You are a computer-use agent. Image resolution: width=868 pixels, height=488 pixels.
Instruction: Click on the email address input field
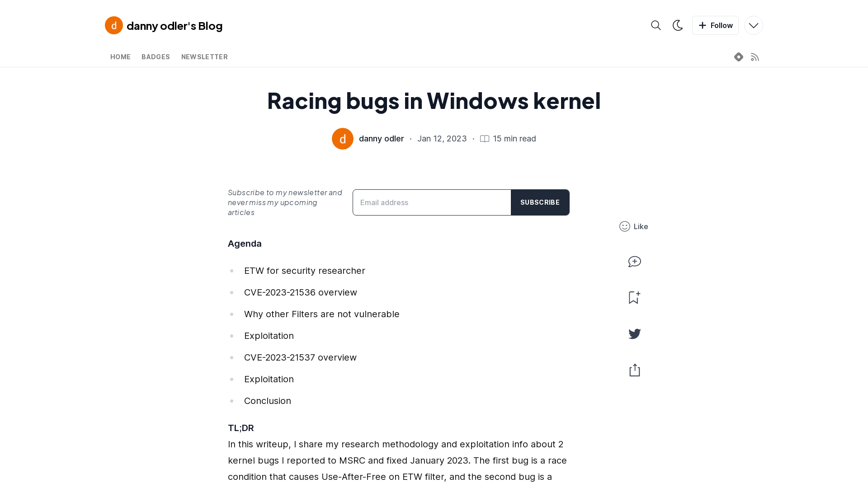432,202
